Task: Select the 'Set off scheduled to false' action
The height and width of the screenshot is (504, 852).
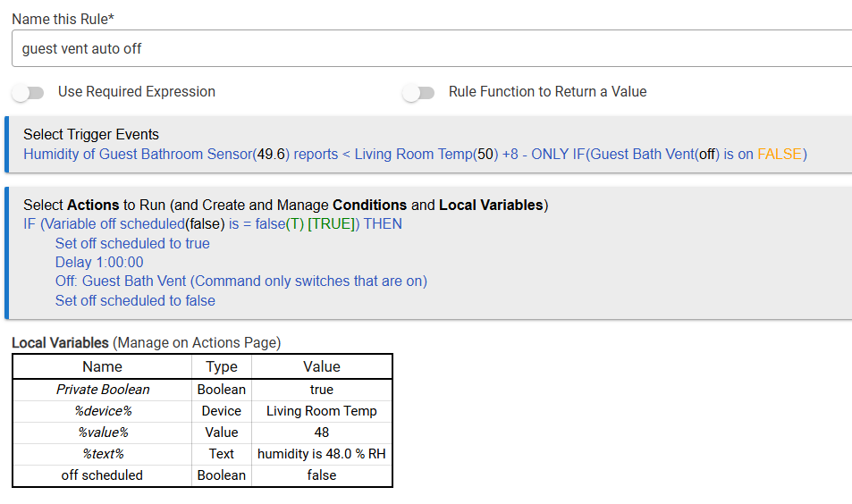Action: [x=135, y=300]
